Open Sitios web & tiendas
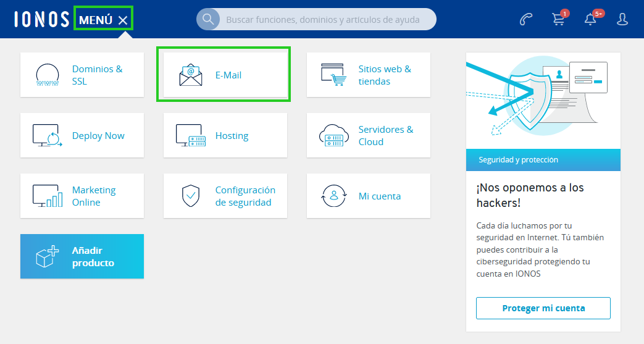This screenshot has height=344, width=644. (369, 75)
